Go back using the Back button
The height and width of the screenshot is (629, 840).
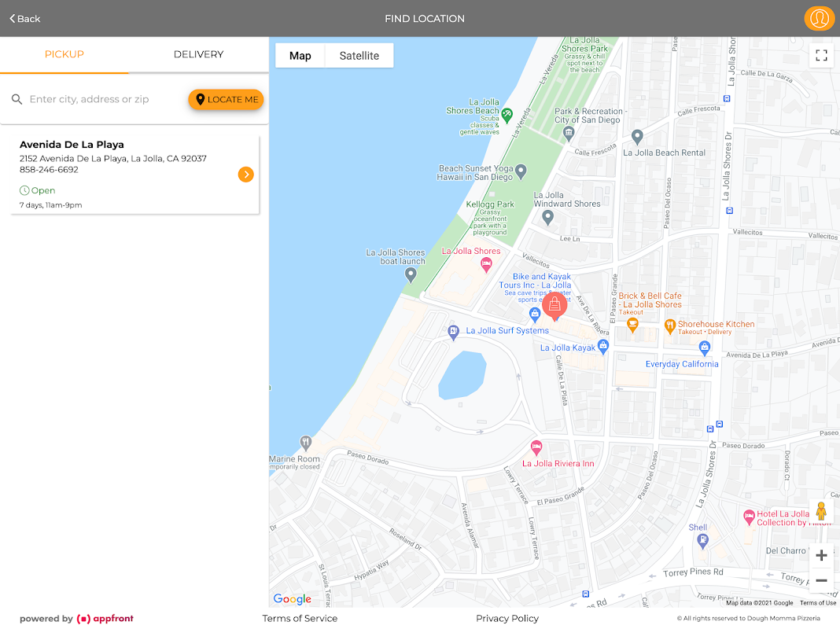[x=24, y=18]
